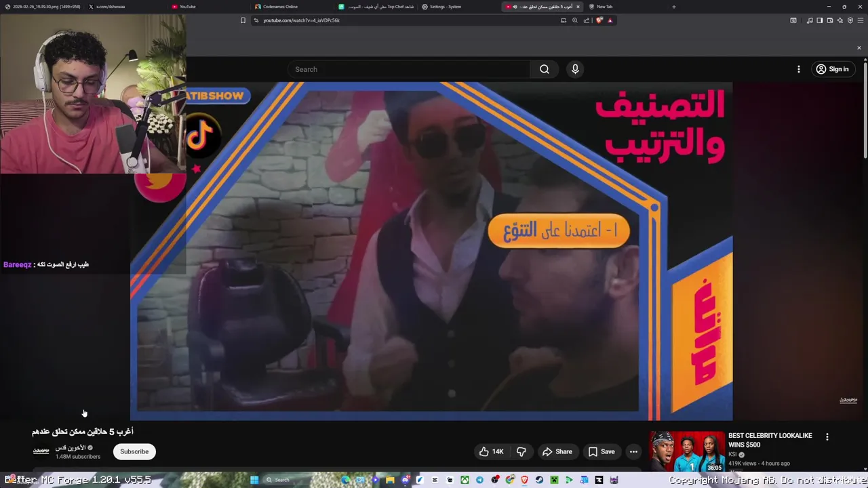Viewport: 868px width, 488px height.
Task: Open Brave VPN shield icon in toolbar
Action: click(850, 20)
